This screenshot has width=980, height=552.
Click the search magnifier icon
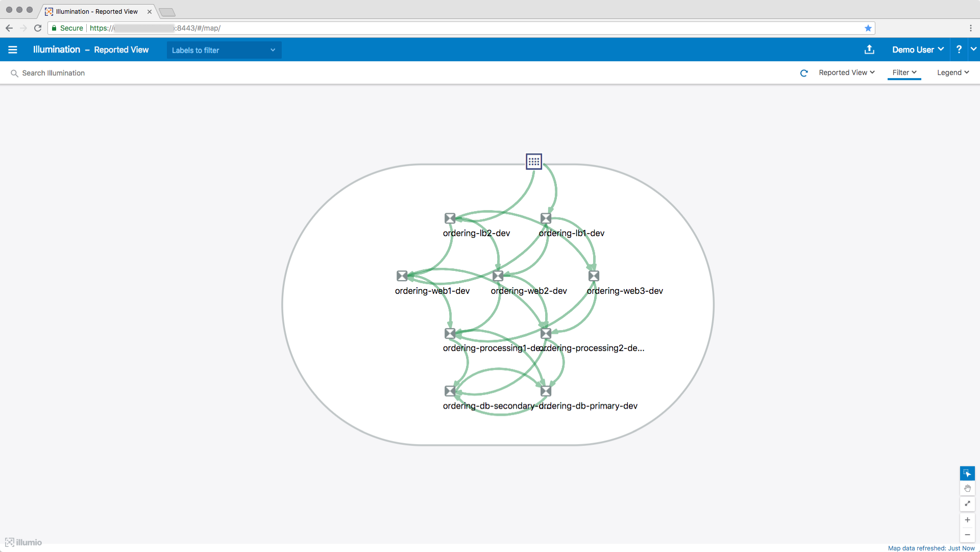click(x=14, y=73)
